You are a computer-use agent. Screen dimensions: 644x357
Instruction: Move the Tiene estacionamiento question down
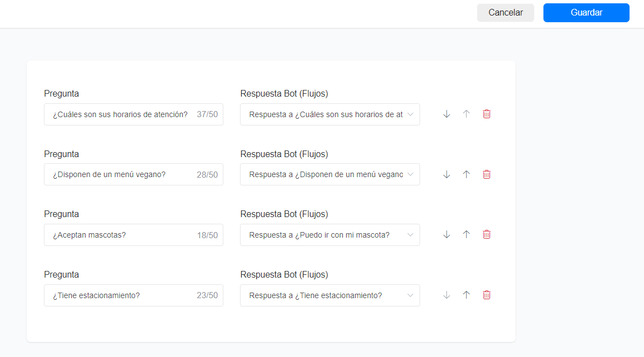click(446, 295)
